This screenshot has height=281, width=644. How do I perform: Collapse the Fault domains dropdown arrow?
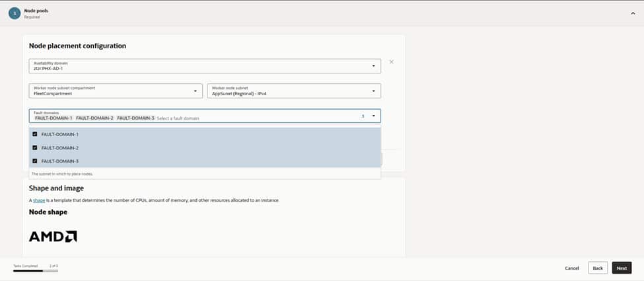(373, 116)
